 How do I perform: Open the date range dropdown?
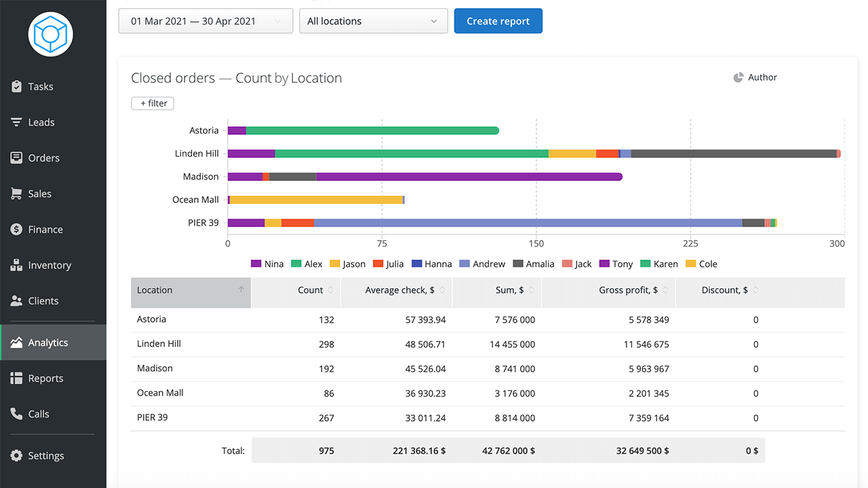(x=205, y=21)
